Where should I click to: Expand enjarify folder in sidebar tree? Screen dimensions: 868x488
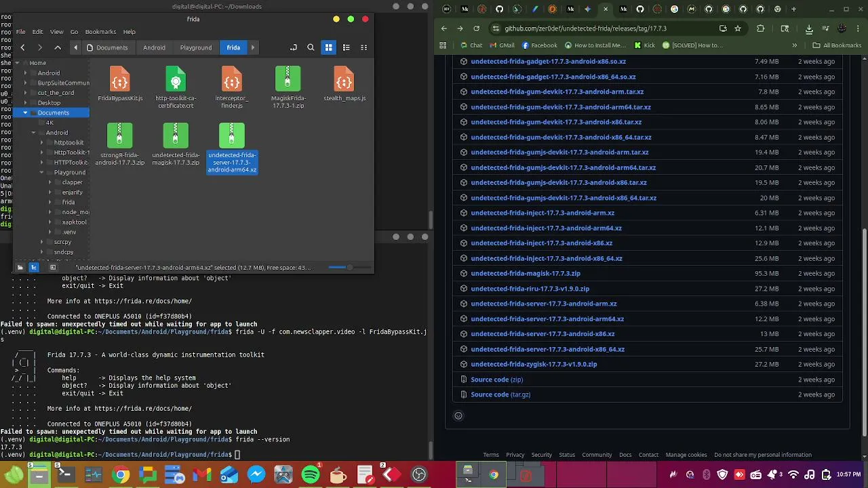click(50, 192)
